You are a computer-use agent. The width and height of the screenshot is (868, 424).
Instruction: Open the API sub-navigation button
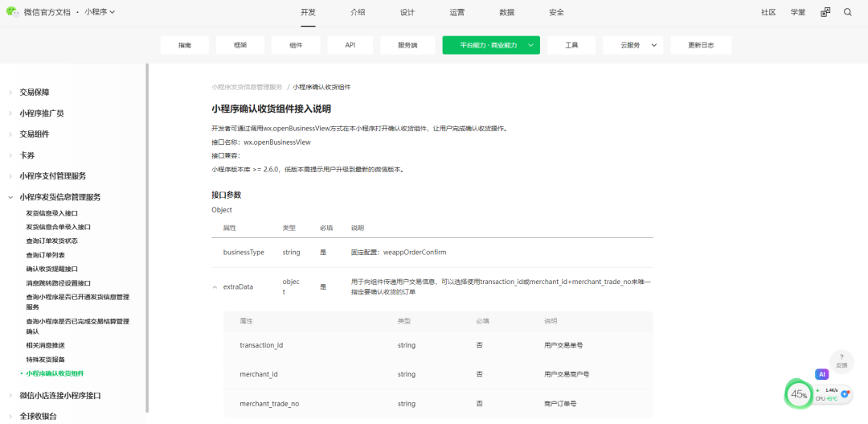point(350,45)
